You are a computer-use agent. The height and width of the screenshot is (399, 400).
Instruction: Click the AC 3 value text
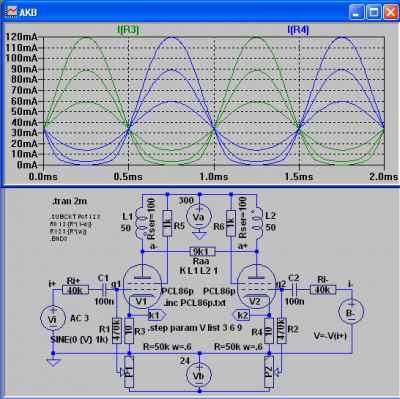pos(79,318)
